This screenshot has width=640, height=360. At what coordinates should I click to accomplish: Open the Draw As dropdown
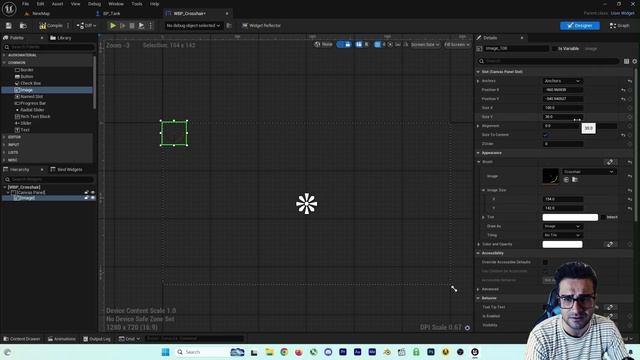562,226
